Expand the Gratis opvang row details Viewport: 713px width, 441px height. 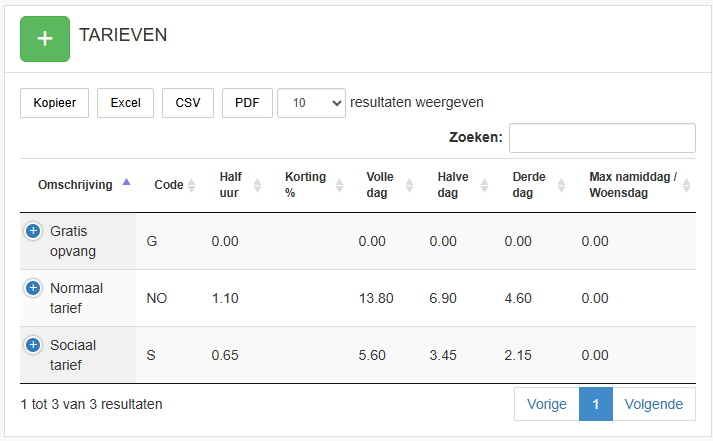(x=33, y=231)
